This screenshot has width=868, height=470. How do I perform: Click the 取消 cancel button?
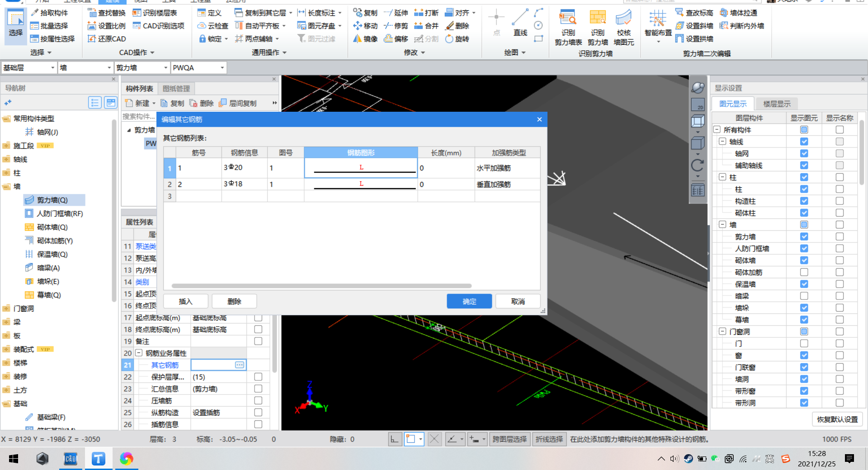[x=518, y=301]
